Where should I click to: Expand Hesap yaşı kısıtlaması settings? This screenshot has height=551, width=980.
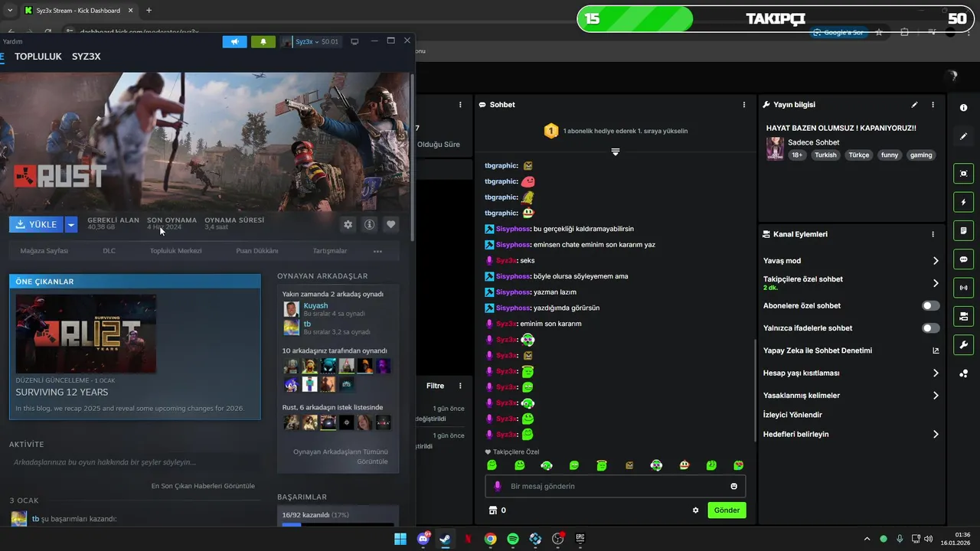[936, 373]
